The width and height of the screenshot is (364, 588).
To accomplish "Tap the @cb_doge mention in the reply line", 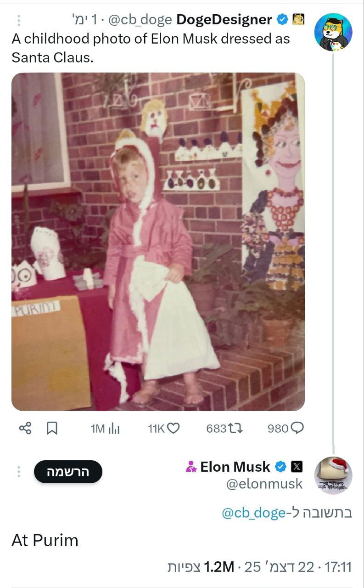I will [253, 513].
